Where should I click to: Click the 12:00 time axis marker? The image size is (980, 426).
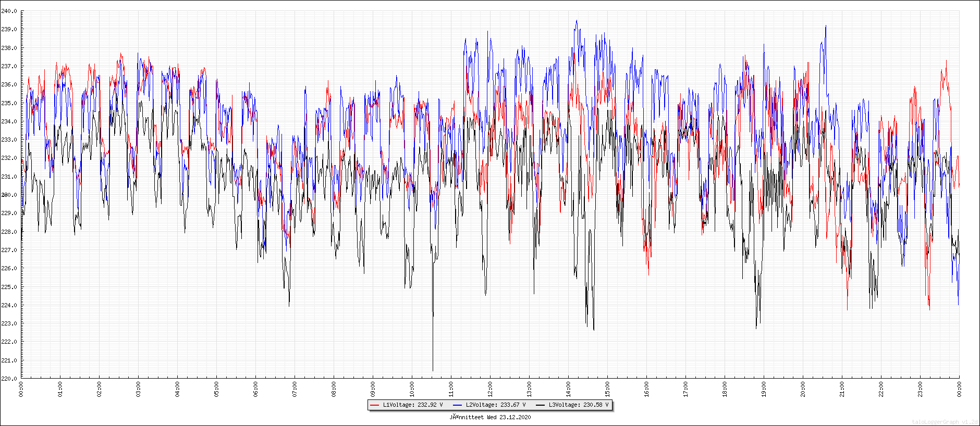(490, 389)
